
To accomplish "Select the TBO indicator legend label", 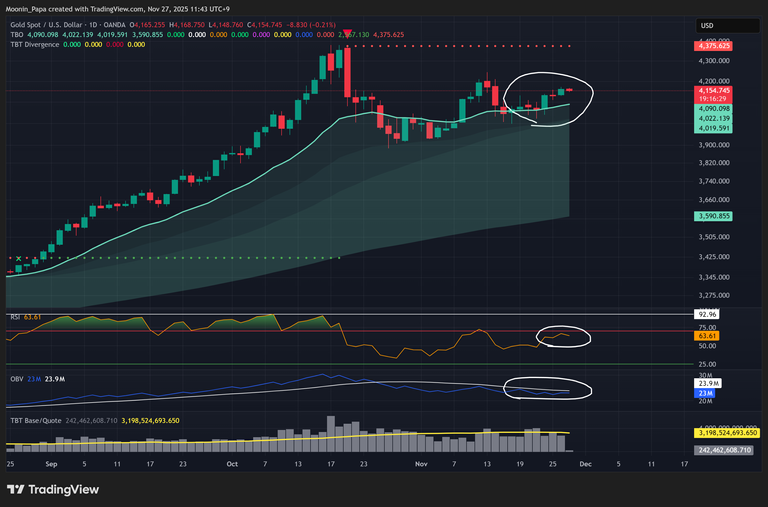I will pyautogui.click(x=16, y=34).
